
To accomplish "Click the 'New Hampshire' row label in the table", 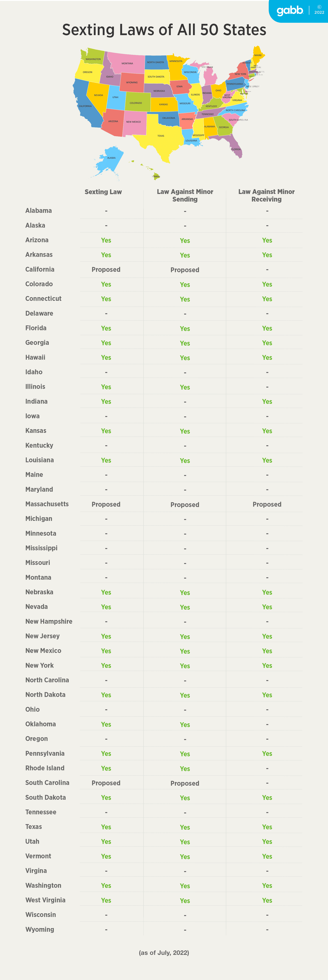I will (49, 621).
